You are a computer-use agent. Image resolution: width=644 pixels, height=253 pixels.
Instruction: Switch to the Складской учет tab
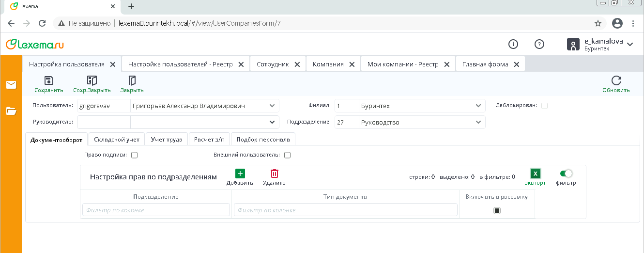[x=117, y=140]
